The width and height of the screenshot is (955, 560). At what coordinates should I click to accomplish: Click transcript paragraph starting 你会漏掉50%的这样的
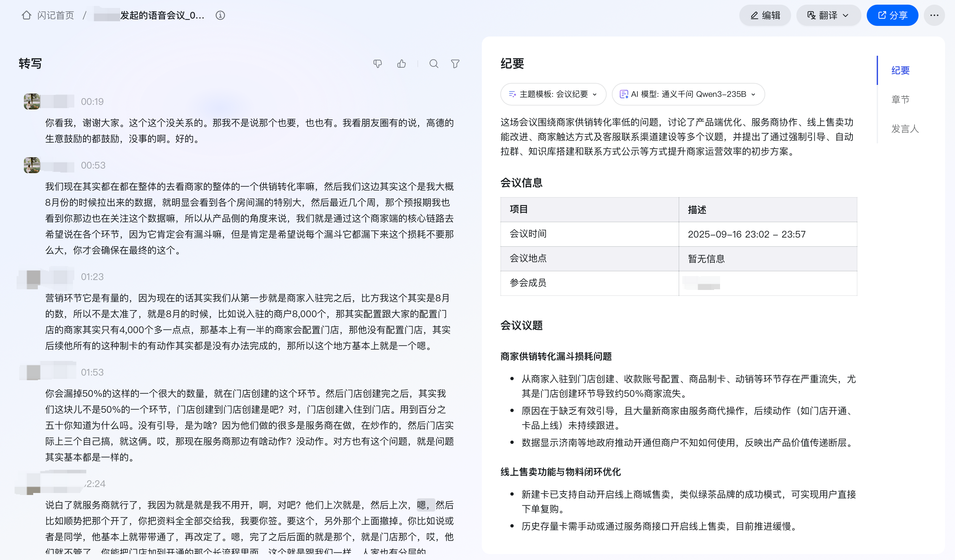tap(249, 425)
